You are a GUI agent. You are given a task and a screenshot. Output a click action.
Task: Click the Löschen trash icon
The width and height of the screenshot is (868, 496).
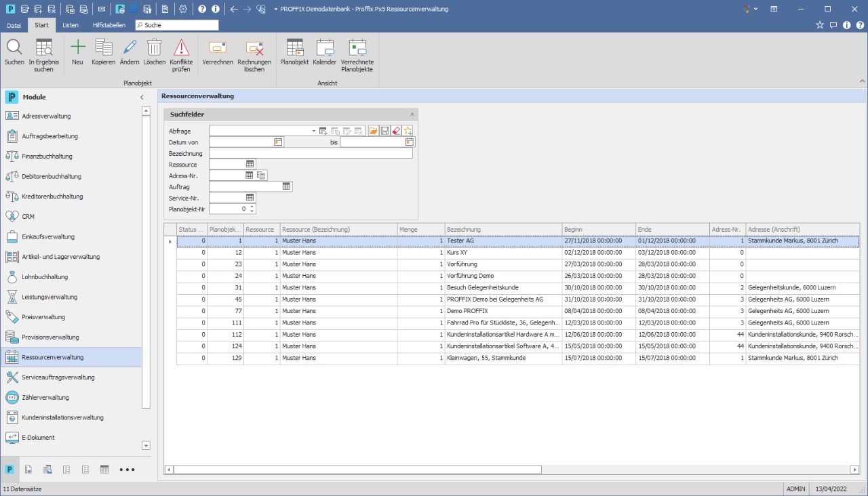[x=155, y=47]
